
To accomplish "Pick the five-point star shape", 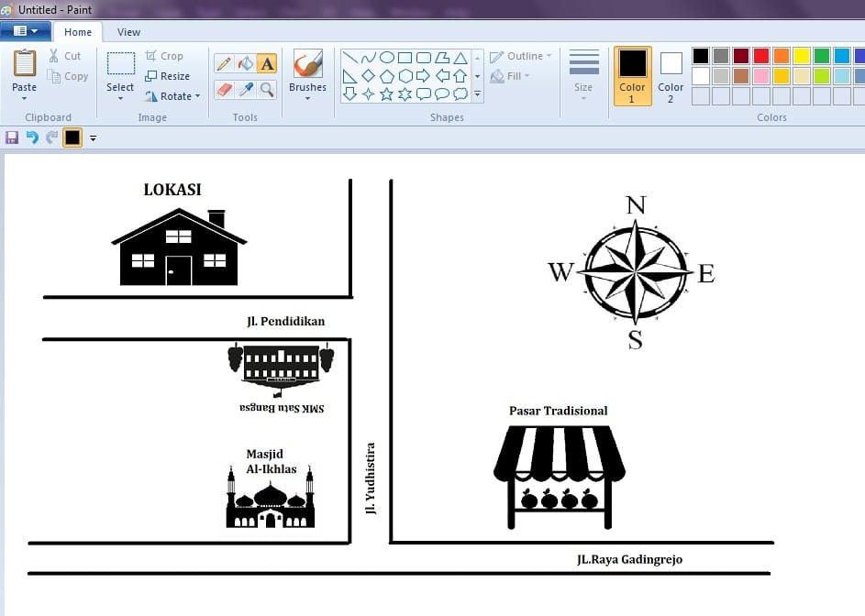I will 386,93.
